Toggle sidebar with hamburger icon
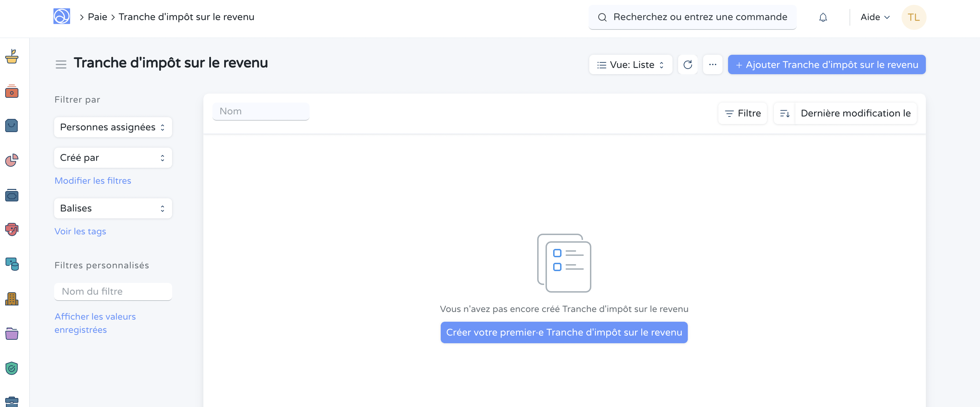 [61, 64]
